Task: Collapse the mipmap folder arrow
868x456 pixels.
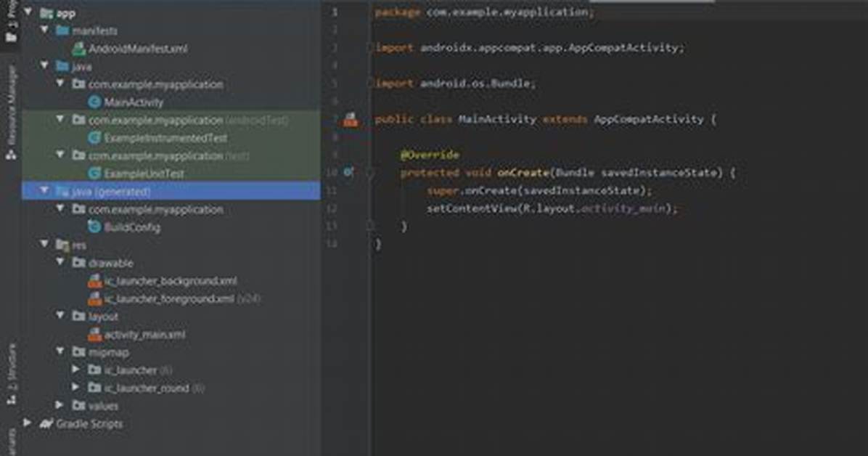Action: [60, 351]
